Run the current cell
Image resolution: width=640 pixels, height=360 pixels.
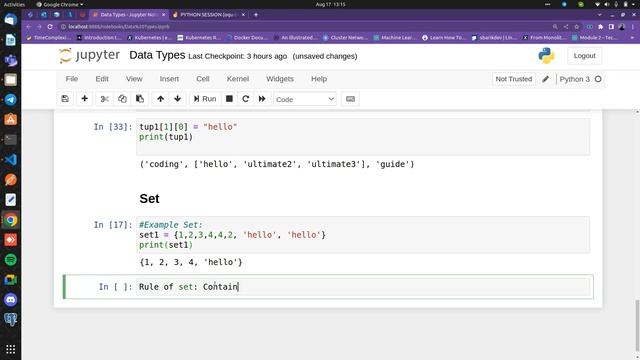(x=205, y=99)
